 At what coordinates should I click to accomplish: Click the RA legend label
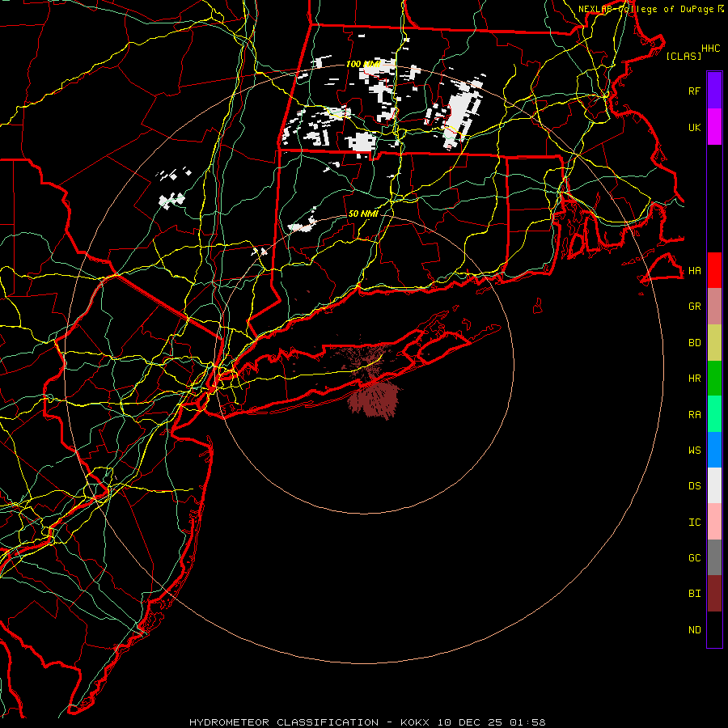(x=694, y=415)
